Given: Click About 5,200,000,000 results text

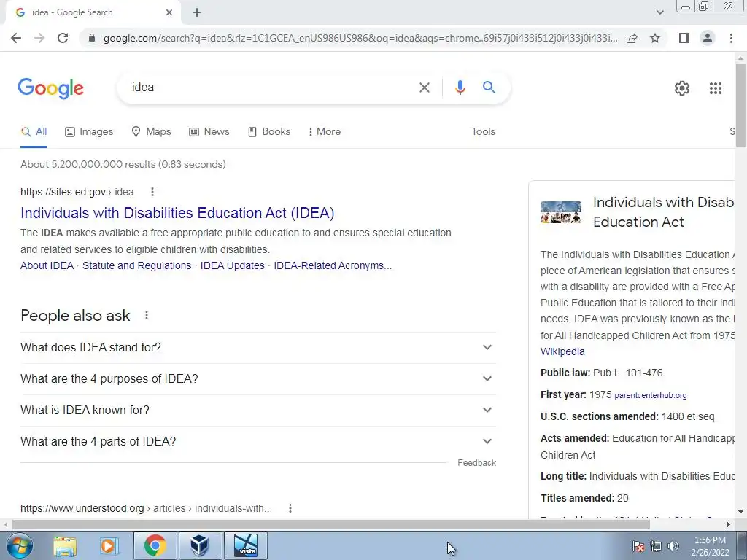Looking at the screenshot, I should click(123, 165).
